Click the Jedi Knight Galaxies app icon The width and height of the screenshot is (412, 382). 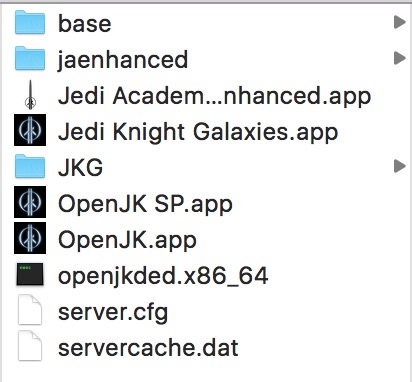coord(30,130)
